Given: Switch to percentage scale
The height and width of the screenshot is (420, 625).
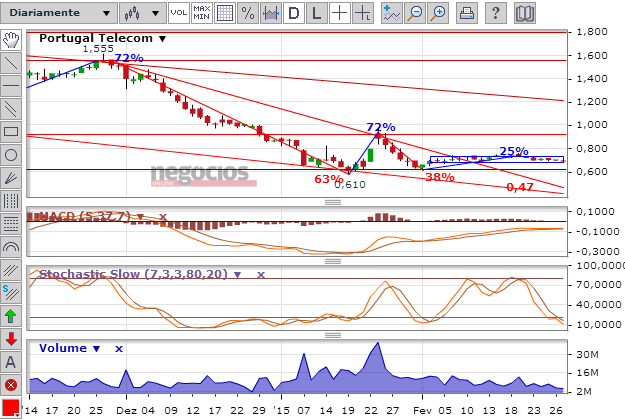Looking at the screenshot, I should (x=248, y=13).
